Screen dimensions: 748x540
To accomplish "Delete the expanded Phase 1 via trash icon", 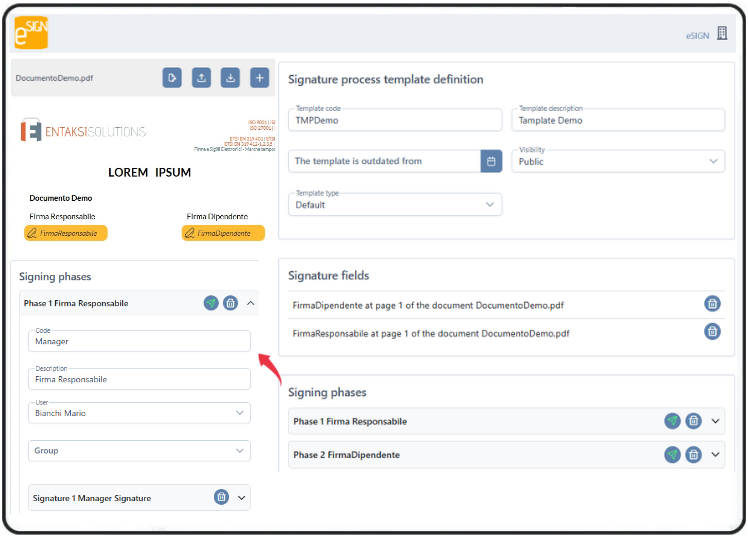I will [230, 303].
